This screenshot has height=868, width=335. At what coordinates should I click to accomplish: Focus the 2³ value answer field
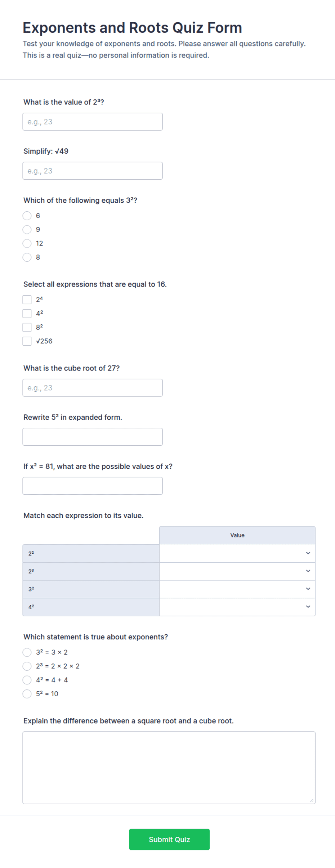pyautogui.click(x=93, y=122)
